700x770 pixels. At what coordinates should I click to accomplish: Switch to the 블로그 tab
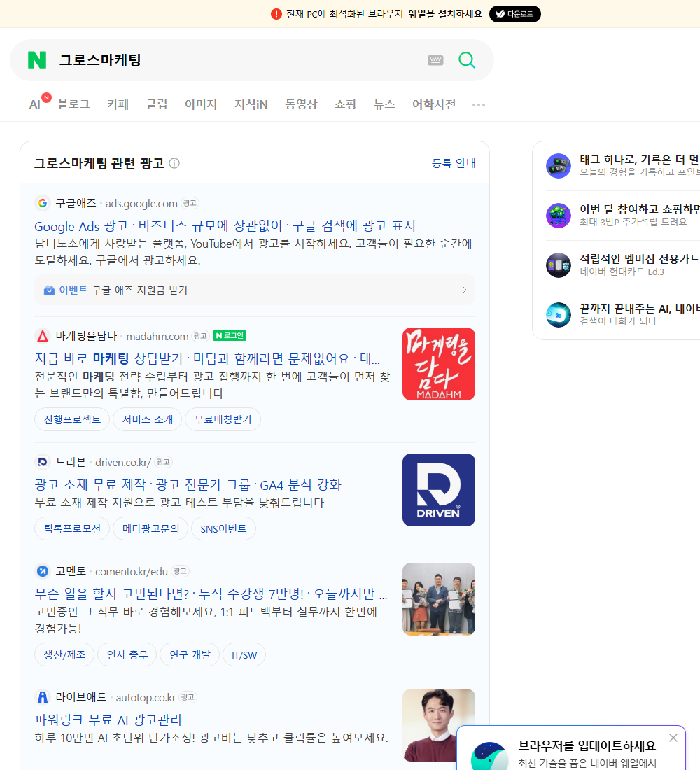point(73,104)
